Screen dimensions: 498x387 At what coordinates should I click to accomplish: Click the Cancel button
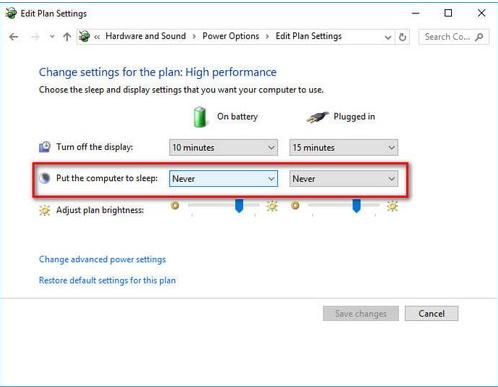click(432, 314)
